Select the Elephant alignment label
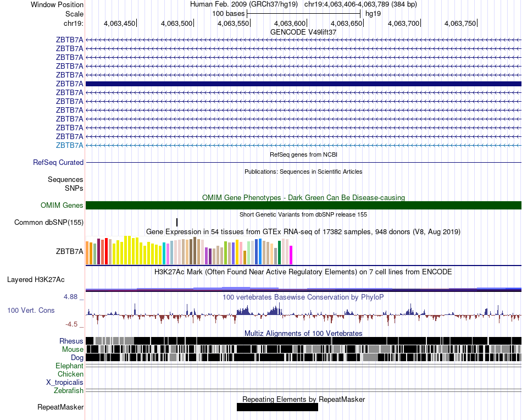Viewport: 522px width, 420px height. pos(69,366)
